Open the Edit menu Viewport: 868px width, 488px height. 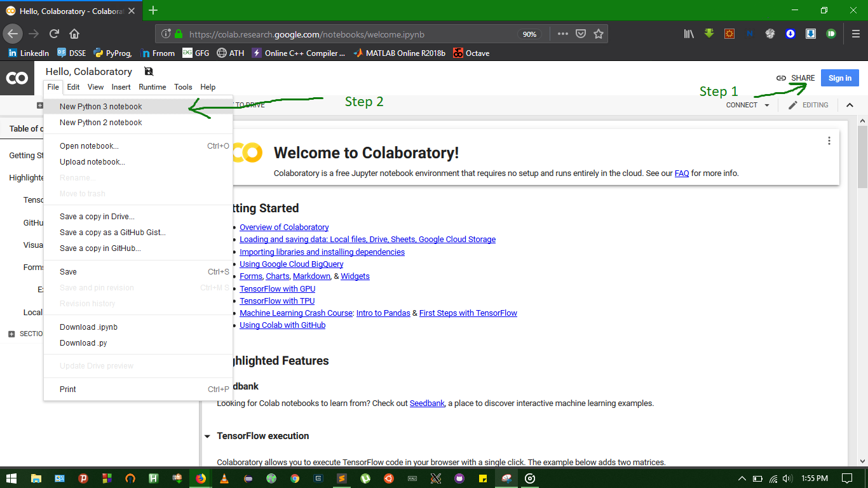74,87
